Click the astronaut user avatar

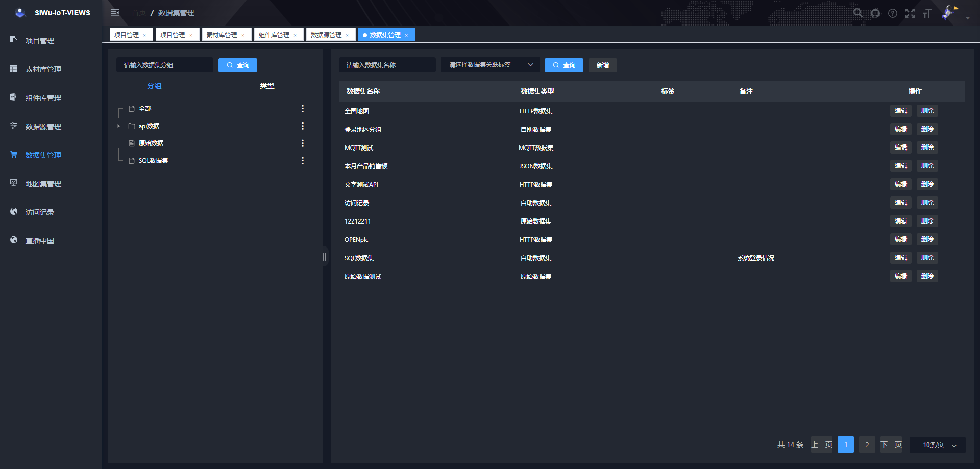coord(949,13)
